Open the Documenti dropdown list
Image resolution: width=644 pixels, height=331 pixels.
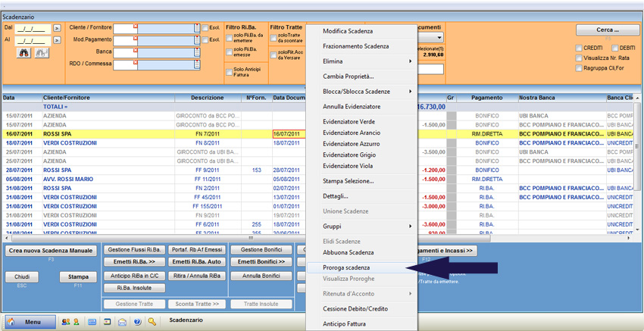tap(439, 37)
